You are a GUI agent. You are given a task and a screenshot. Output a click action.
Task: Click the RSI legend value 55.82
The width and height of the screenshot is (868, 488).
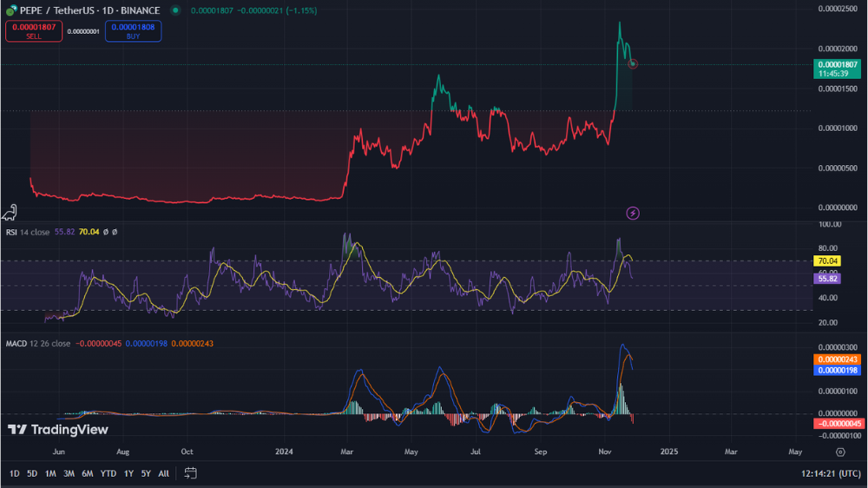tap(65, 232)
